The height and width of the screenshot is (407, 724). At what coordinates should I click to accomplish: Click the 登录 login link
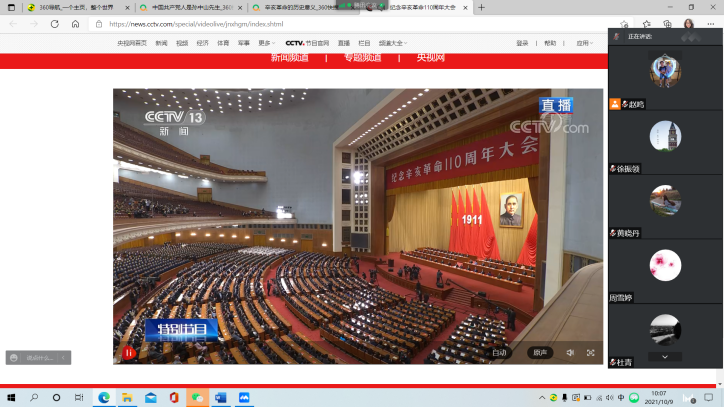pyautogui.click(x=522, y=43)
